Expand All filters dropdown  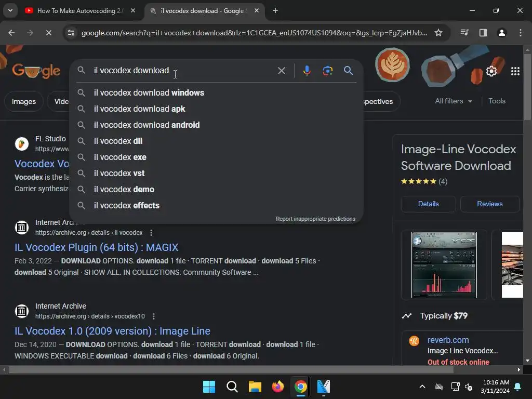pyautogui.click(x=453, y=101)
